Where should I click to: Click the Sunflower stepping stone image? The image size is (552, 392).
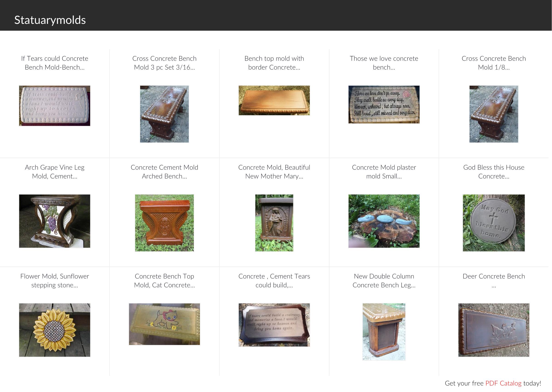pos(55,330)
